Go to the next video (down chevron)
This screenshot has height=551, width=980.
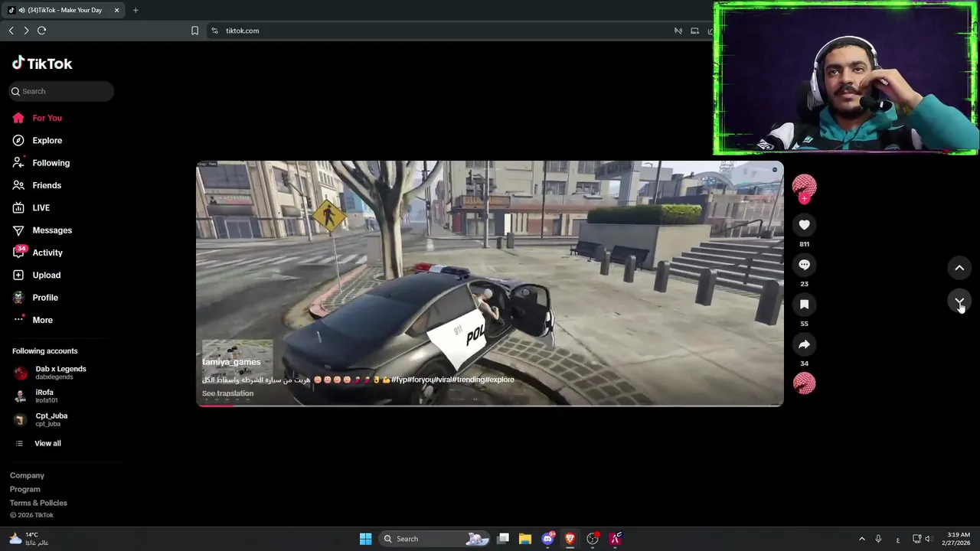pos(959,301)
